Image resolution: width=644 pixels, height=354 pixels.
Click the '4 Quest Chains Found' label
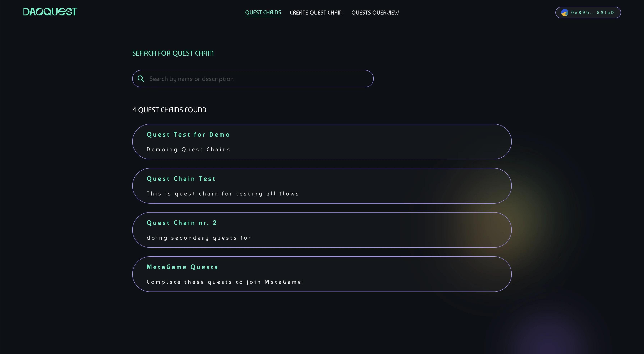[169, 110]
